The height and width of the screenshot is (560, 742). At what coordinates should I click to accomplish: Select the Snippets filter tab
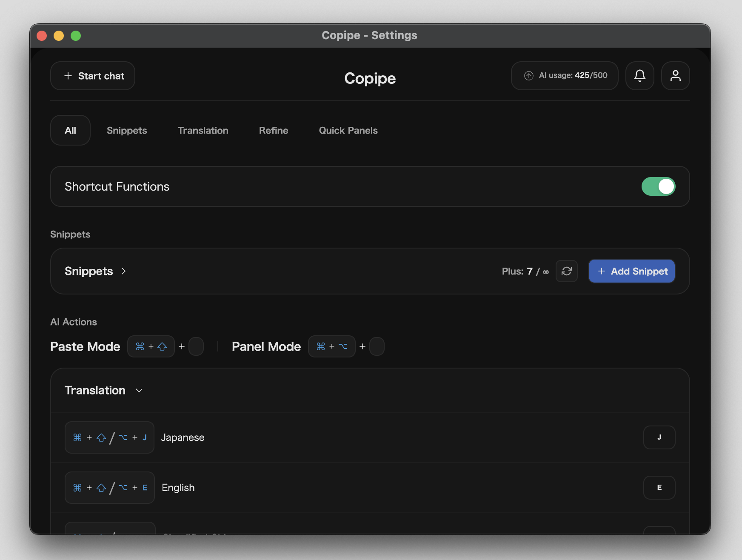tap(127, 130)
